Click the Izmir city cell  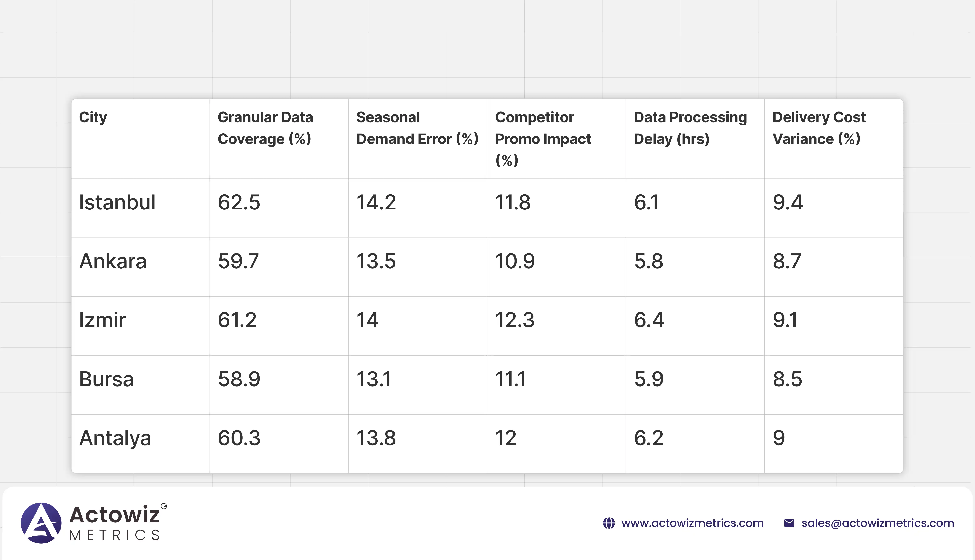pos(102,320)
